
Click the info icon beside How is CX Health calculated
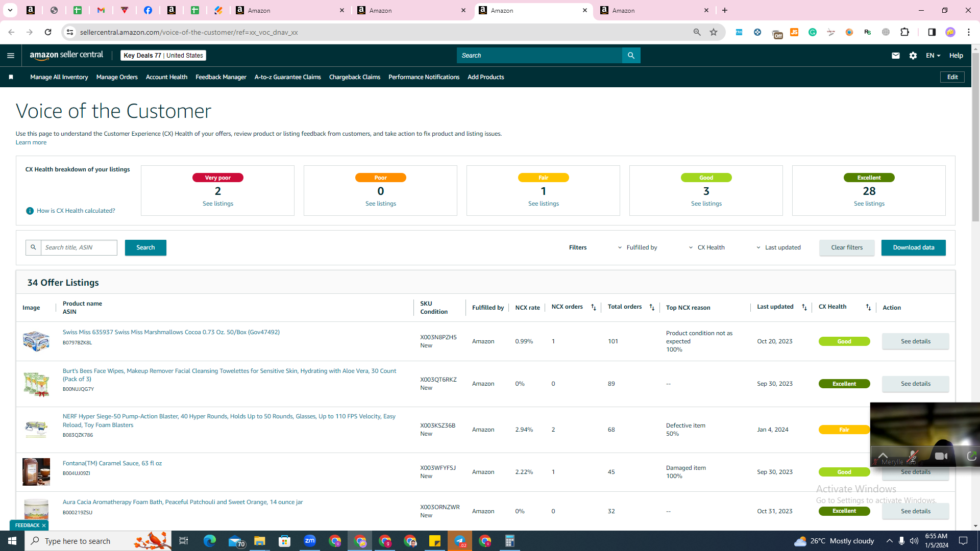click(30, 211)
